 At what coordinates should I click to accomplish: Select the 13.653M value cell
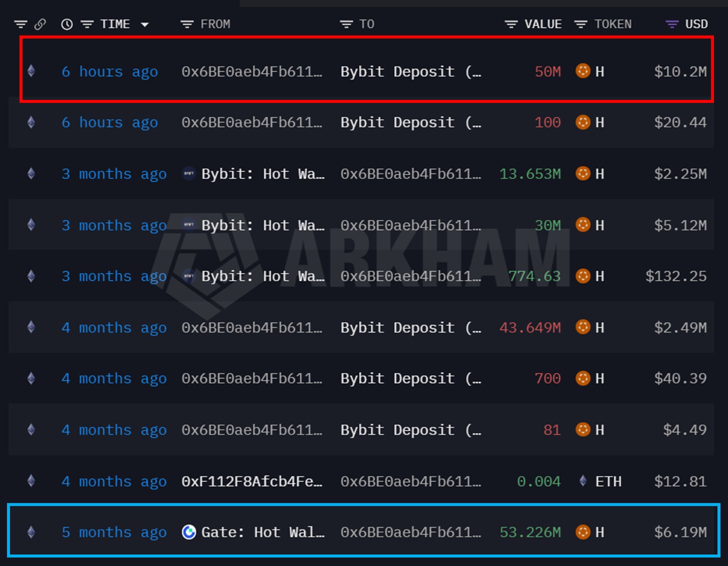530,174
